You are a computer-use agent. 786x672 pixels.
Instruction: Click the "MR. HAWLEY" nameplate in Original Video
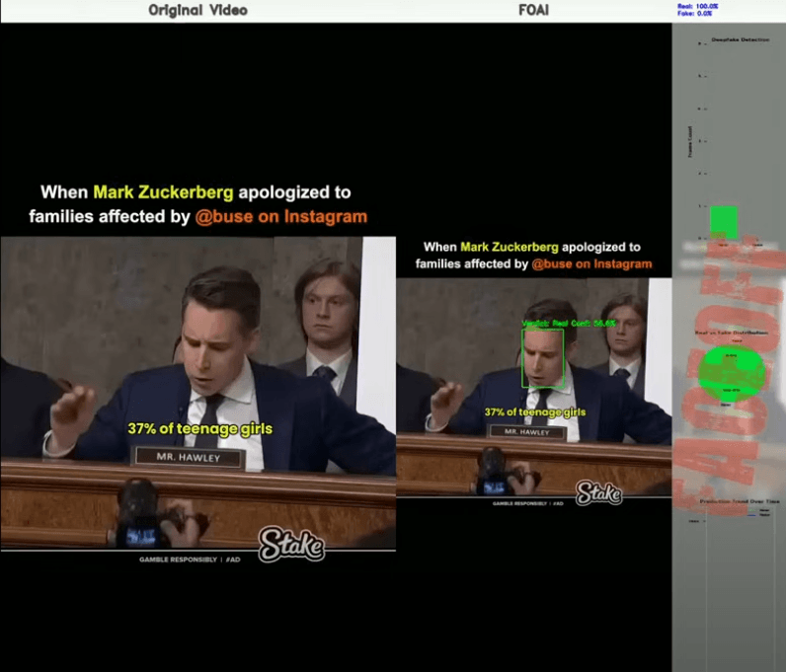(188, 458)
